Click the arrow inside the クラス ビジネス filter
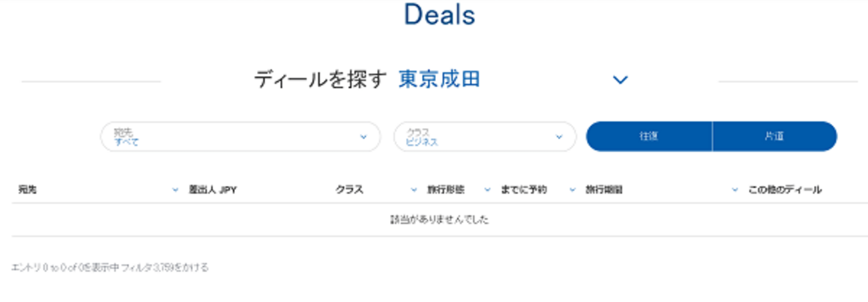The width and height of the screenshot is (868, 302). (559, 137)
